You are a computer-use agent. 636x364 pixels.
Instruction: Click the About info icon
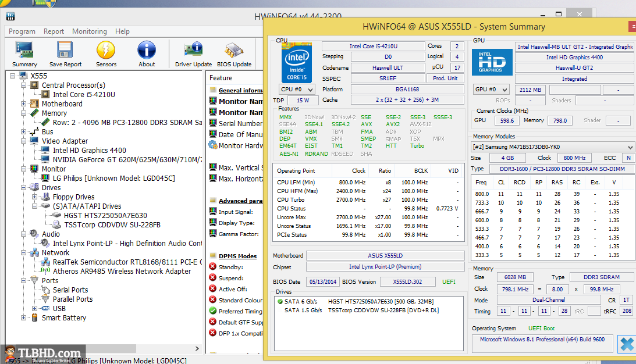click(147, 50)
